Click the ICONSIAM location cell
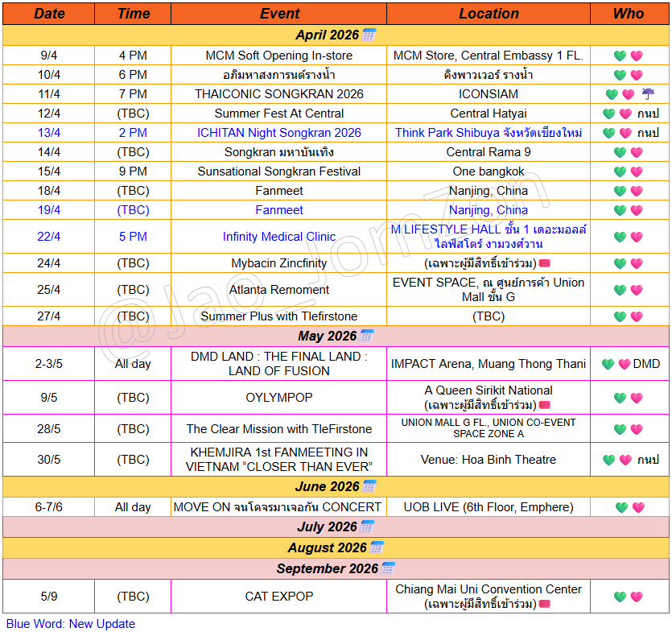 (x=489, y=94)
